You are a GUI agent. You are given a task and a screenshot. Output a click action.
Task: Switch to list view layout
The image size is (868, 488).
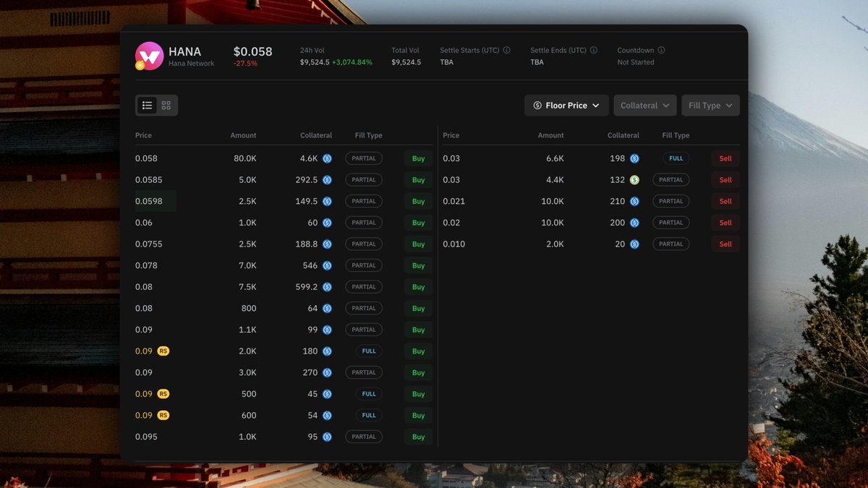(x=148, y=106)
